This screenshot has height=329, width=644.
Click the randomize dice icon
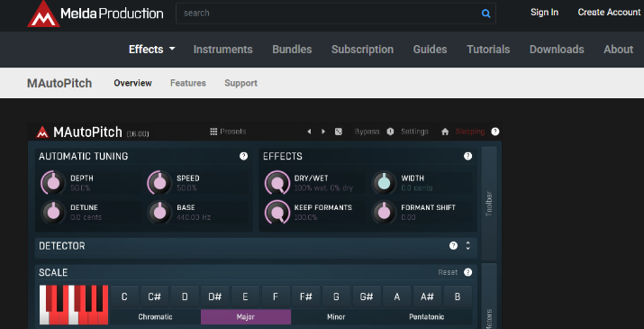(338, 132)
